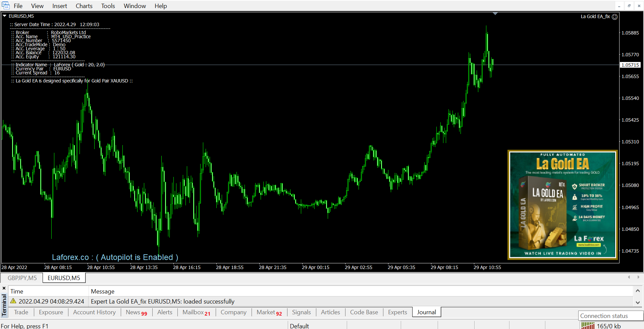Open the Window menu
This screenshot has width=644, height=329.
[x=135, y=6]
